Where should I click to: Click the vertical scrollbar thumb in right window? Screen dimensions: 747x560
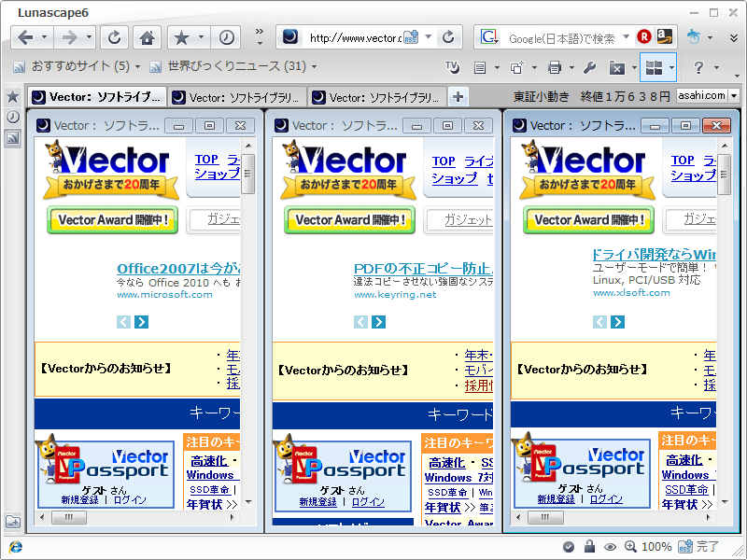click(x=725, y=175)
